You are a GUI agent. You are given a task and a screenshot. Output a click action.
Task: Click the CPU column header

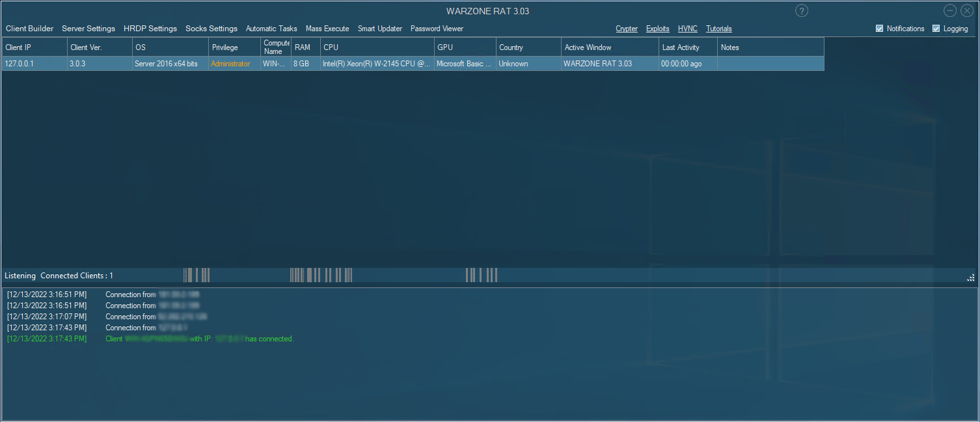(377, 47)
